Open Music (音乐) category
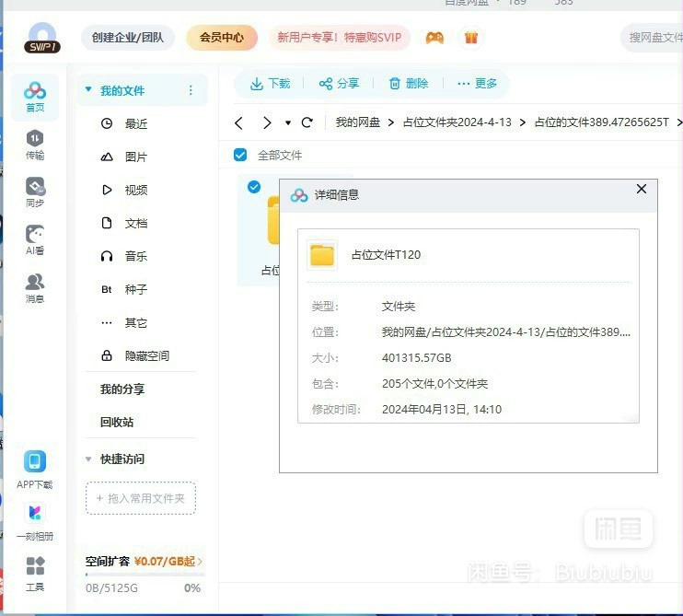This screenshot has height=616, width=683. click(x=136, y=256)
